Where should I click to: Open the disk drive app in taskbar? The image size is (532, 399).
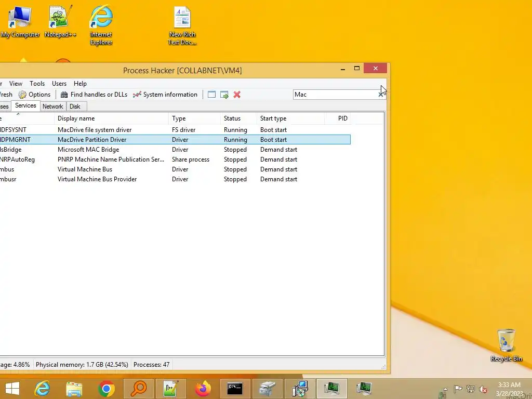[267, 389]
